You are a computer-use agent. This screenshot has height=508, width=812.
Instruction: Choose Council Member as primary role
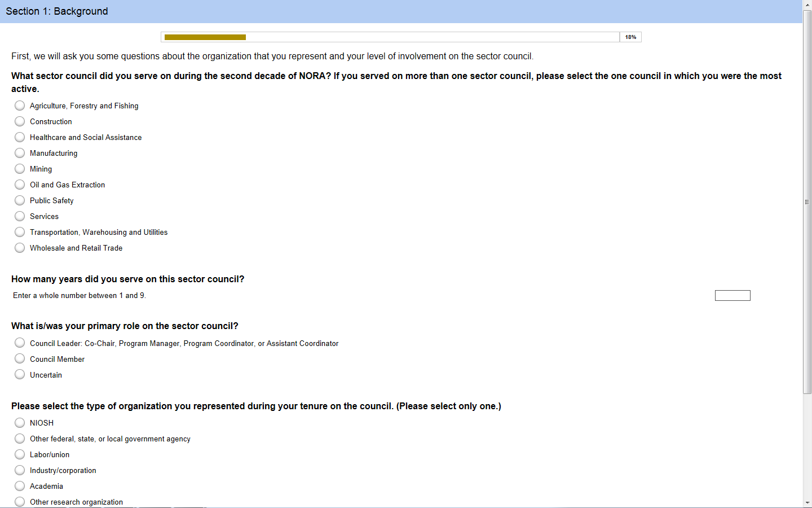[20, 358]
